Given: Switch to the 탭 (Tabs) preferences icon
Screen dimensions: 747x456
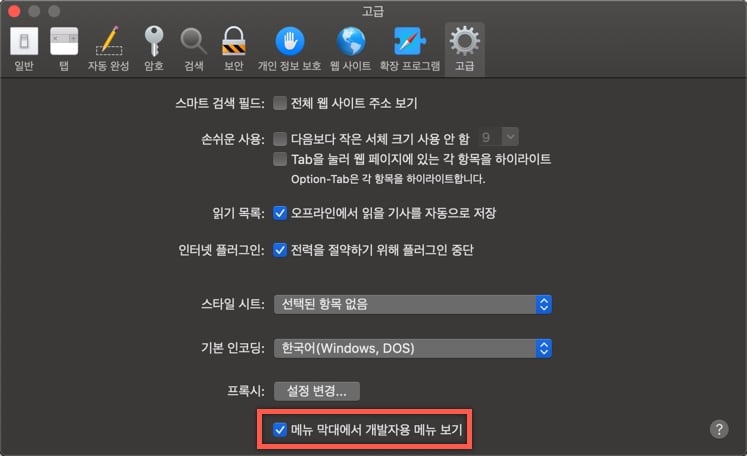Looking at the screenshot, I should click(x=64, y=49).
